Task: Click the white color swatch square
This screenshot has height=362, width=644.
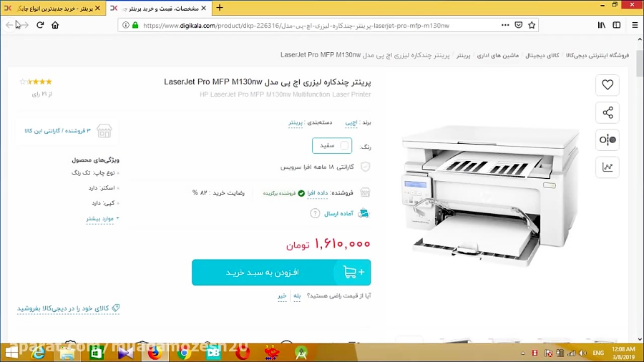Action: point(344,146)
